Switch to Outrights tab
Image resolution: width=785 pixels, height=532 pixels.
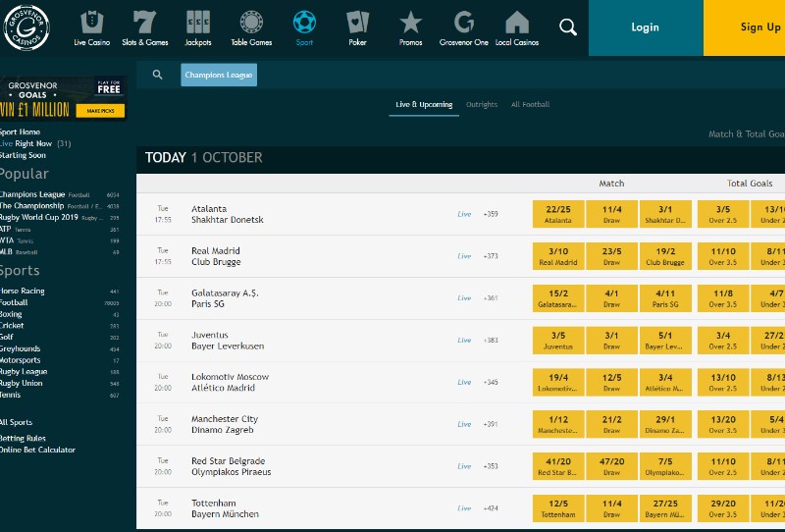482,105
